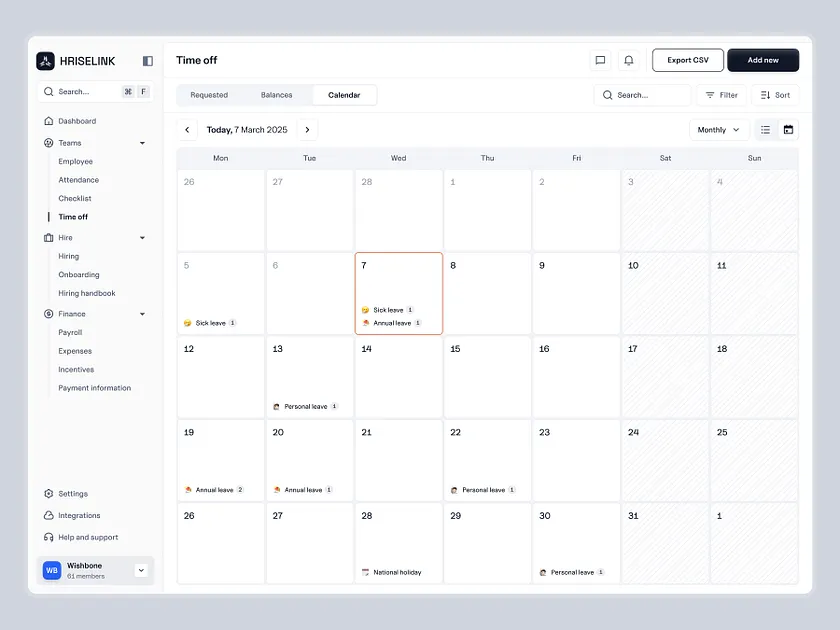Screen dimensions: 840x630
Task: Collapse the sidebar panel toggle
Action: pyautogui.click(x=147, y=60)
